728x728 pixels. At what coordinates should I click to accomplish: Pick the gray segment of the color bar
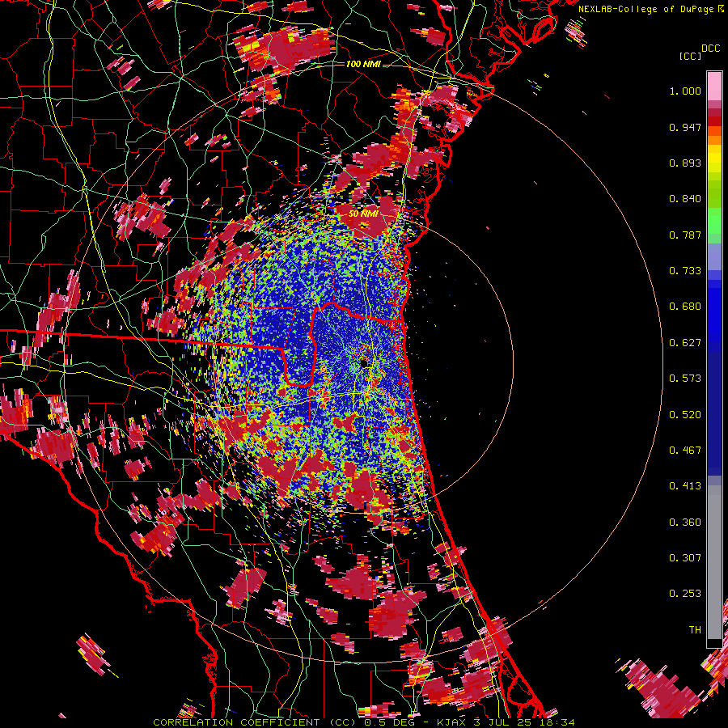(x=714, y=562)
